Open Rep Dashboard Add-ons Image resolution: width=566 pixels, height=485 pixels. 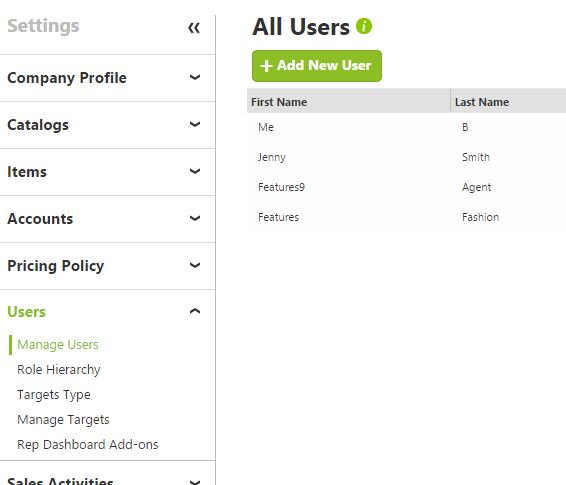point(88,445)
